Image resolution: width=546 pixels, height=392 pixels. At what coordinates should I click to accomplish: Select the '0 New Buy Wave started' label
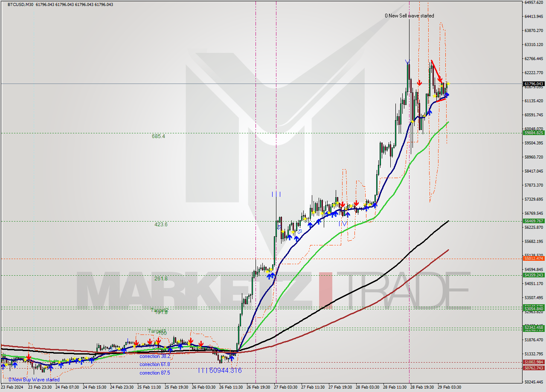click(x=34, y=380)
